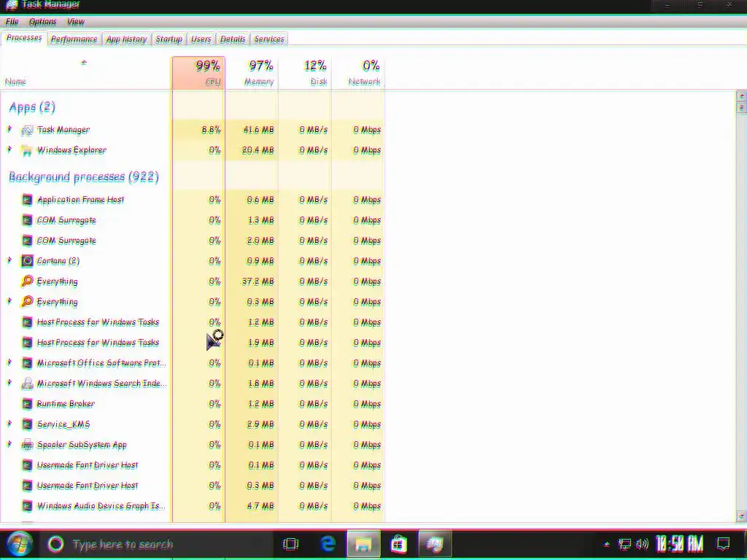Click the Runtime Broker icon
This screenshot has width=747, height=560.
[27, 404]
